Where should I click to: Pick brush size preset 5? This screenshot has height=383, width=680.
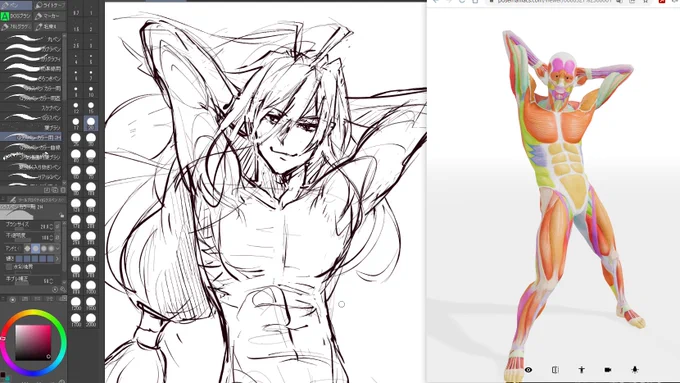(x=91, y=59)
